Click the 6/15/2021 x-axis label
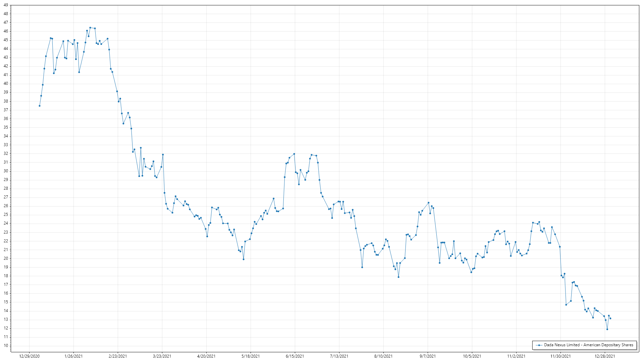The height and width of the screenshot is (362, 644). [295, 356]
